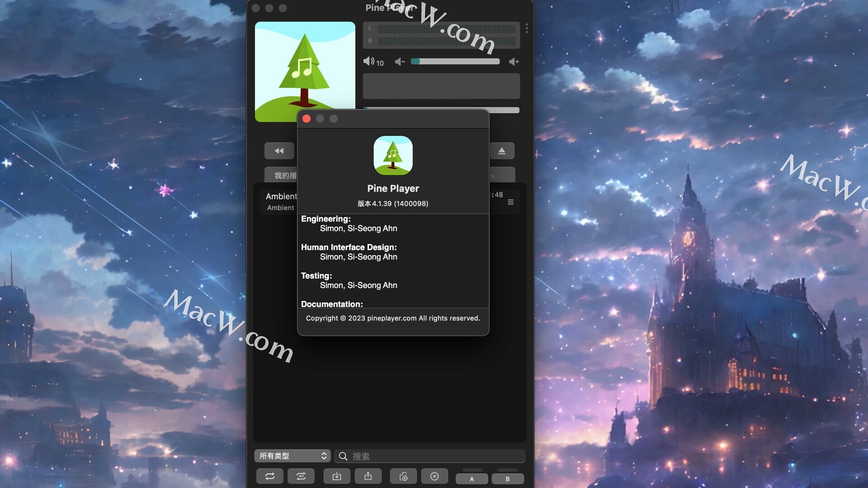This screenshot has width=868, height=488.
Task: Click Simon name under Engineering
Action: coord(359,228)
